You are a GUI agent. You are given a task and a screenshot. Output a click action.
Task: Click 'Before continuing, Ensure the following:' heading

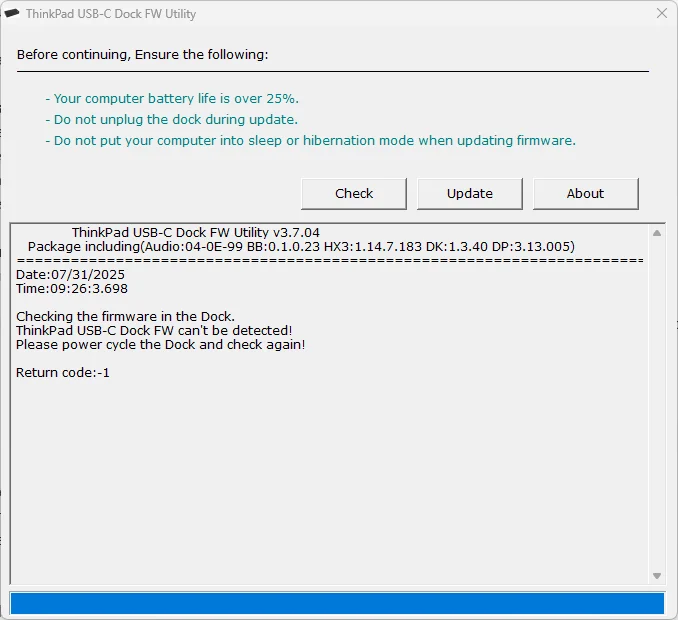tap(143, 55)
